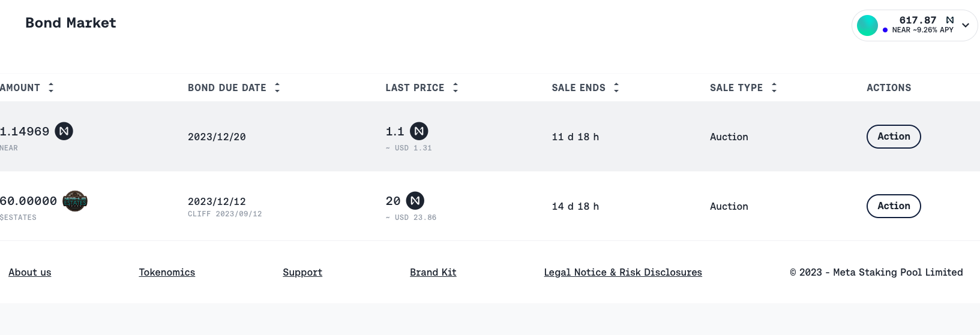Sort table by Sale Ends arrows
980x335 pixels.
[x=616, y=87]
